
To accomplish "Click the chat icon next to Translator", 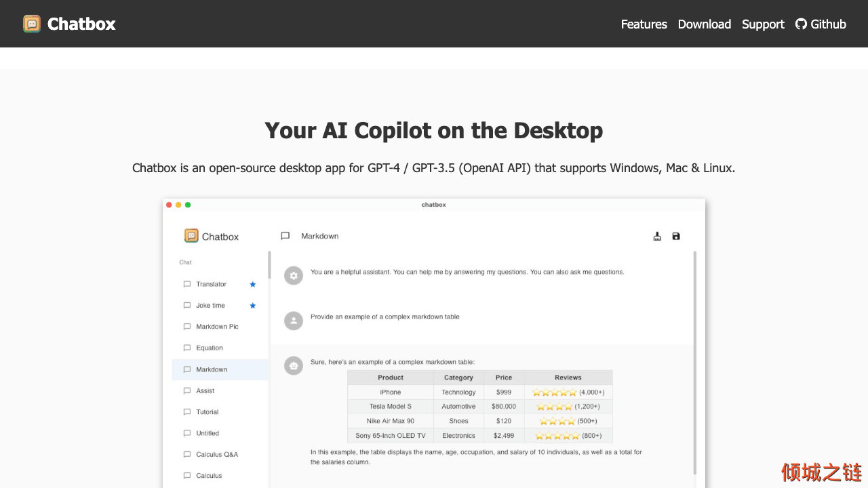I will point(187,284).
